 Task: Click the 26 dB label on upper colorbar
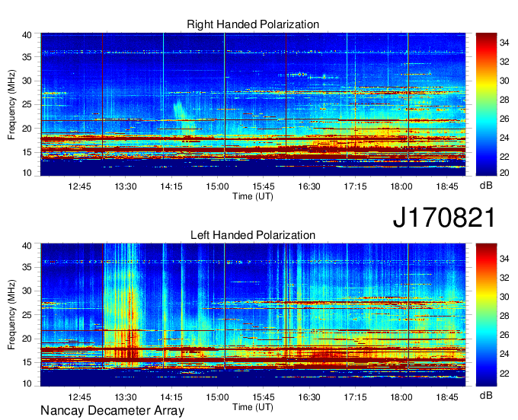[x=504, y=119]
